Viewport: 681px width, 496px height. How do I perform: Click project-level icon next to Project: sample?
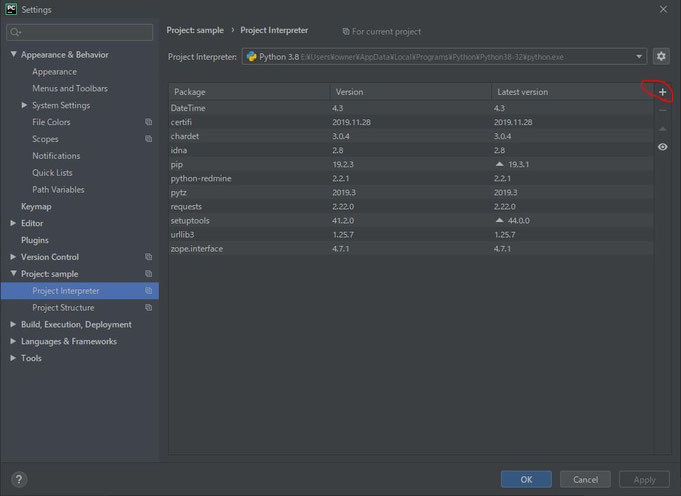[149, 274]
